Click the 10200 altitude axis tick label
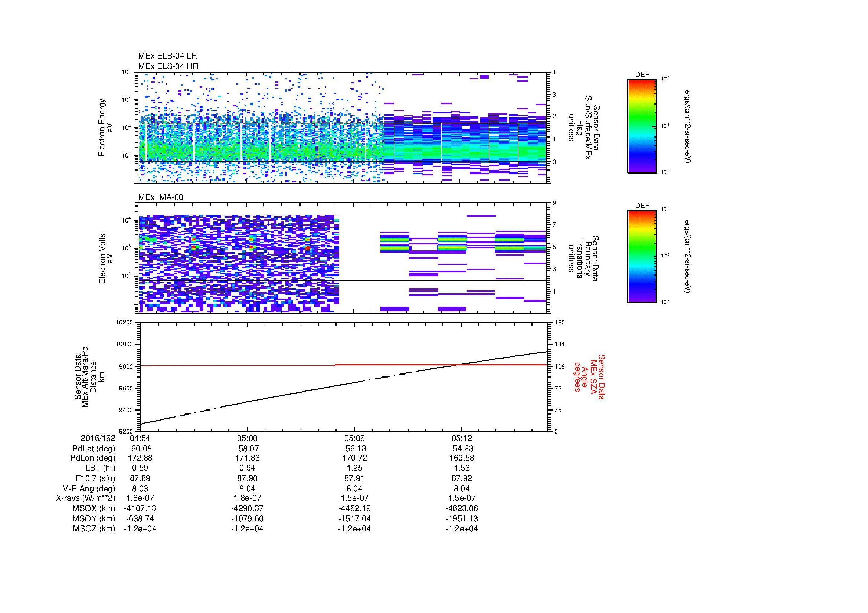Image resolution: width=868 pixels, height=613 pixels. coord(125,323)
